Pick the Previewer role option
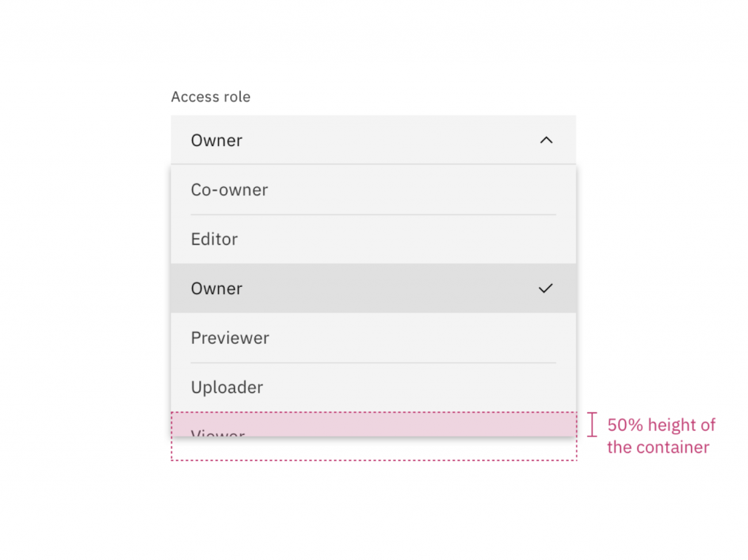This screenshot has width=748, height=560. click(230, 338)
